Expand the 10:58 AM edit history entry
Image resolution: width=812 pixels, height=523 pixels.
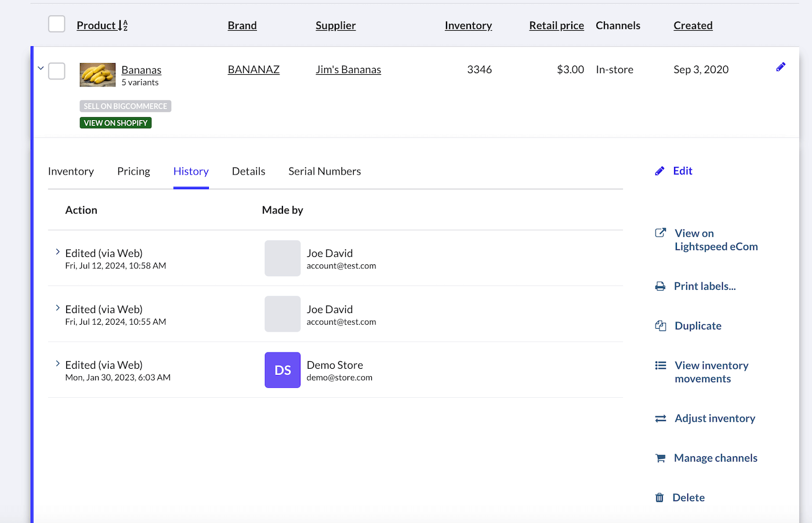coord(57,252)
